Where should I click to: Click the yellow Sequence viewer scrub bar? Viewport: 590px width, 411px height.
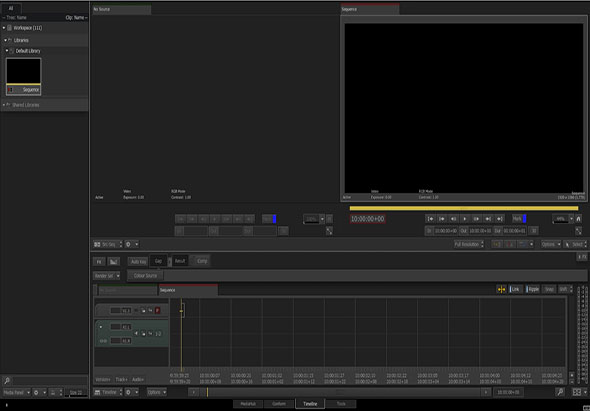point(464,208)
